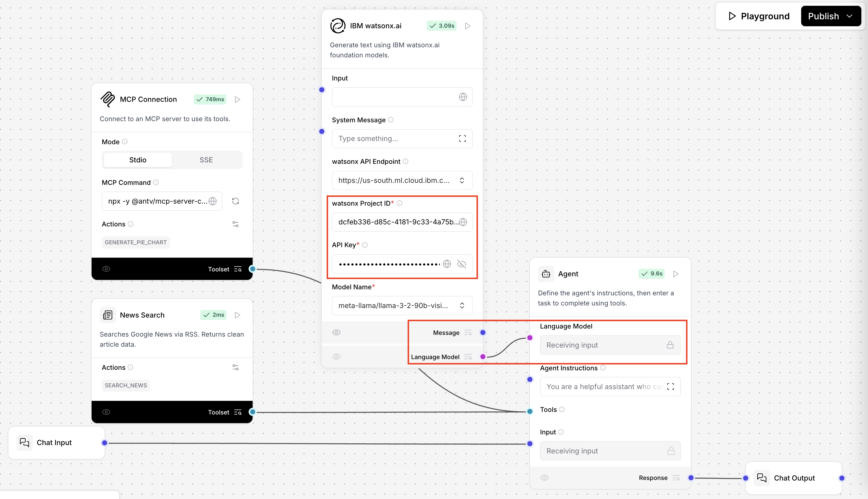Show System Message info tooltip
Viewport: 868px width, 499px height.
pyautogui.click(x=391, y=120)
